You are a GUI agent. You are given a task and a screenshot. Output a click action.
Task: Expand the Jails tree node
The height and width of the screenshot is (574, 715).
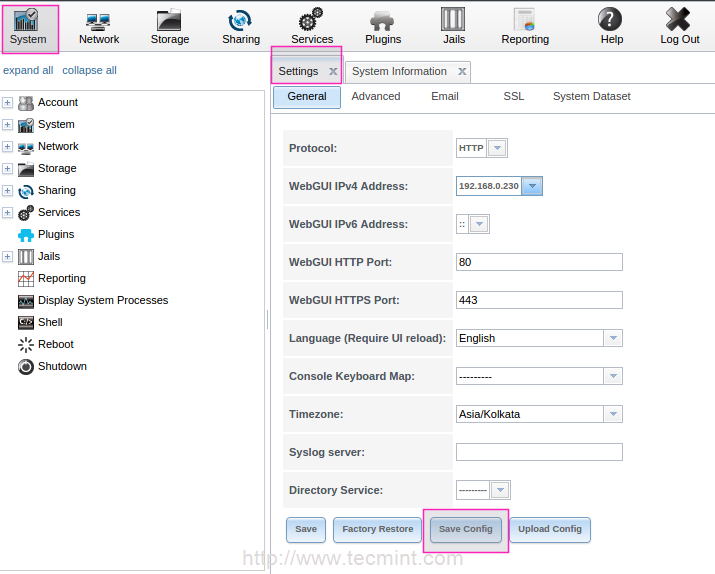tap(7, 256)
